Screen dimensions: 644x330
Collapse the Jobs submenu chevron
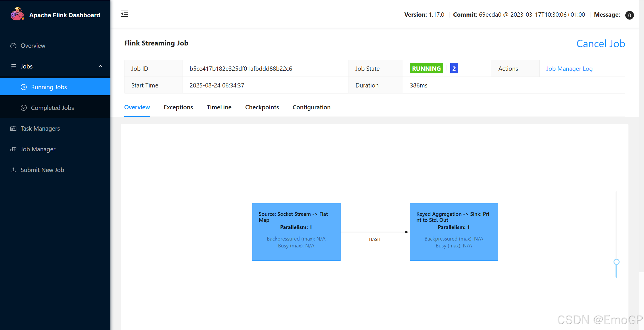tap(100, 66)
